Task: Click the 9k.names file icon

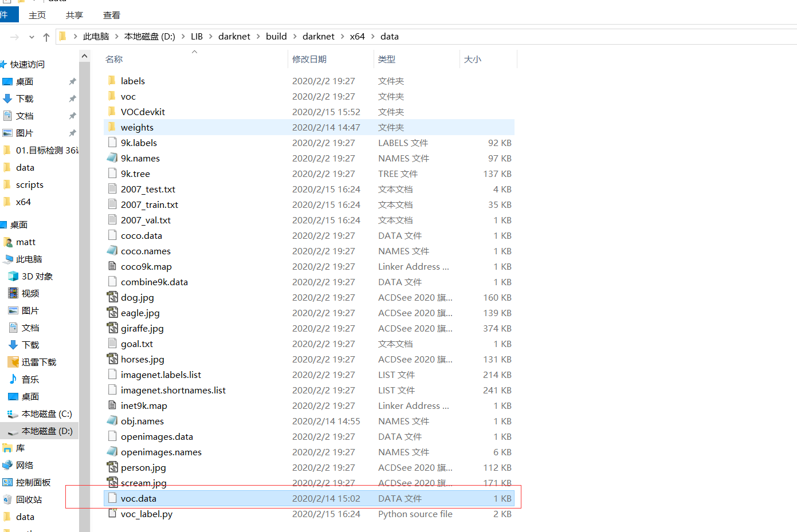Action: [x=112, y=158]
